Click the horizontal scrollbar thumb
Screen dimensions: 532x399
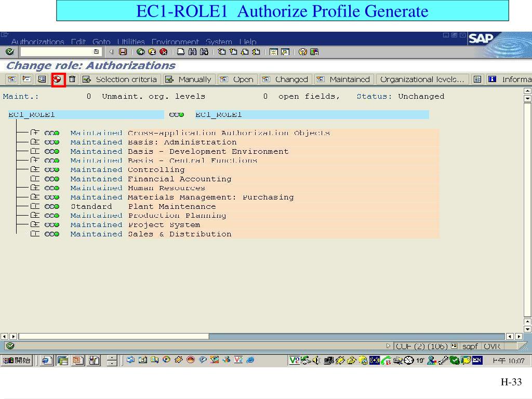[x=114, y=336]
